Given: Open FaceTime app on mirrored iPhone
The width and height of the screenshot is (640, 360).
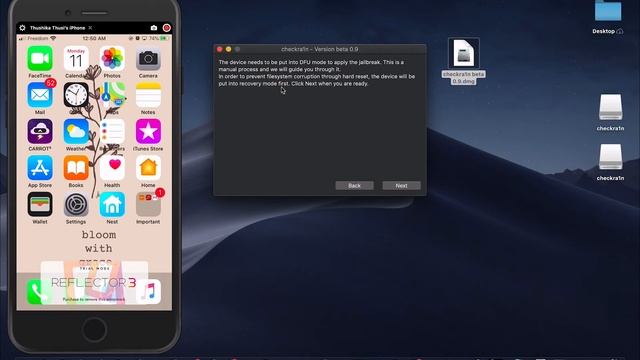Looking at the screenshot, I should pyautogui.click(x=40, y=59).
